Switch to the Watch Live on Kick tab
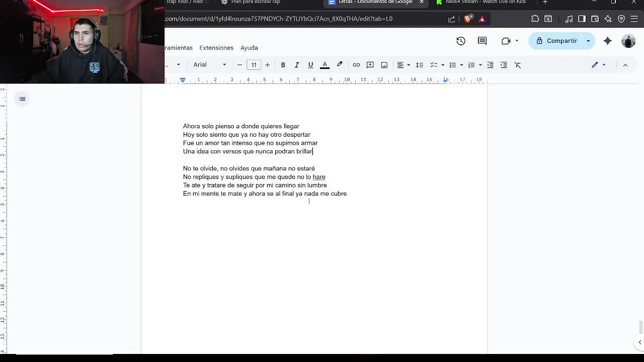 click(x=486, y=2)
